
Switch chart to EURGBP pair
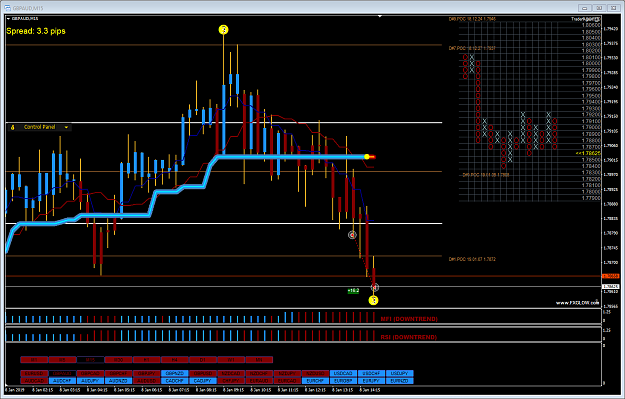point(344,381)
